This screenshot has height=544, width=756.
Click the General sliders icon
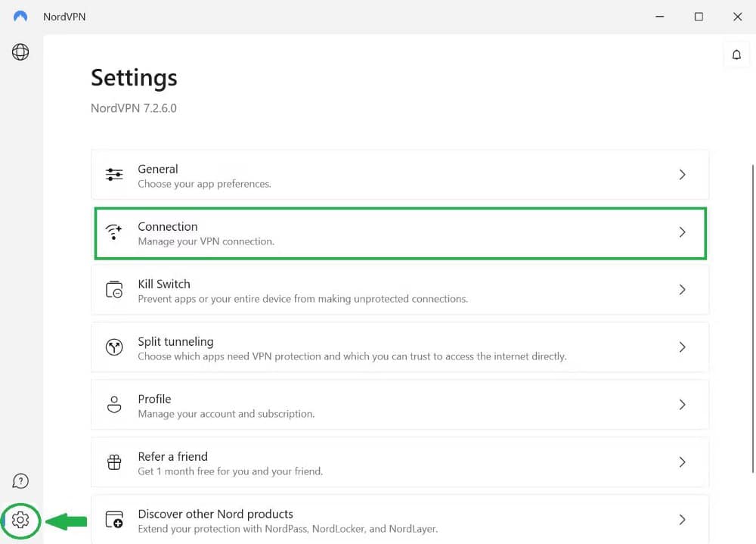(114, 175)
